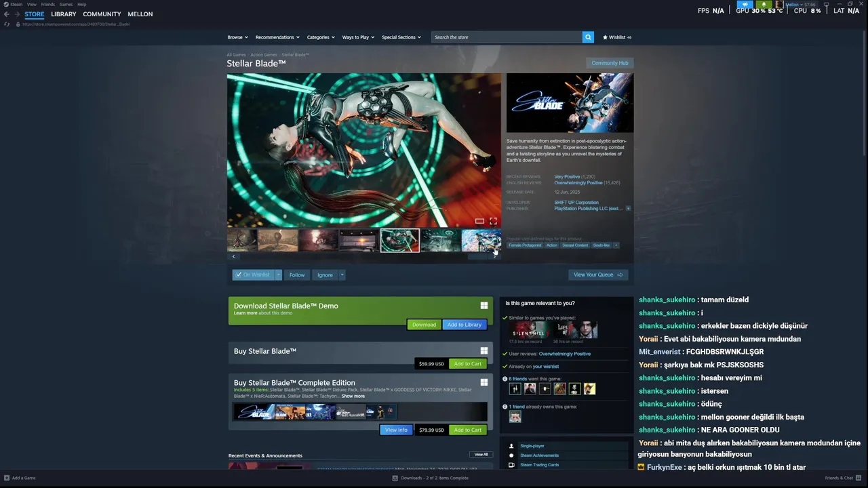This screenshot has width=868, height=488.
Task: Expand Complete Edition with Show more
Action: tap(353, 396)
